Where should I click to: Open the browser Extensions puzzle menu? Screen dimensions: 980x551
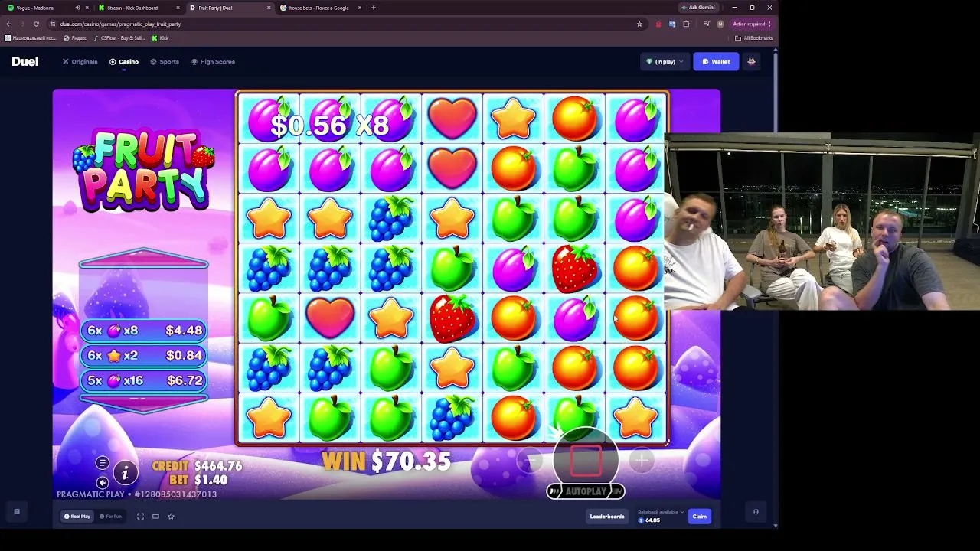pos(686,24)
